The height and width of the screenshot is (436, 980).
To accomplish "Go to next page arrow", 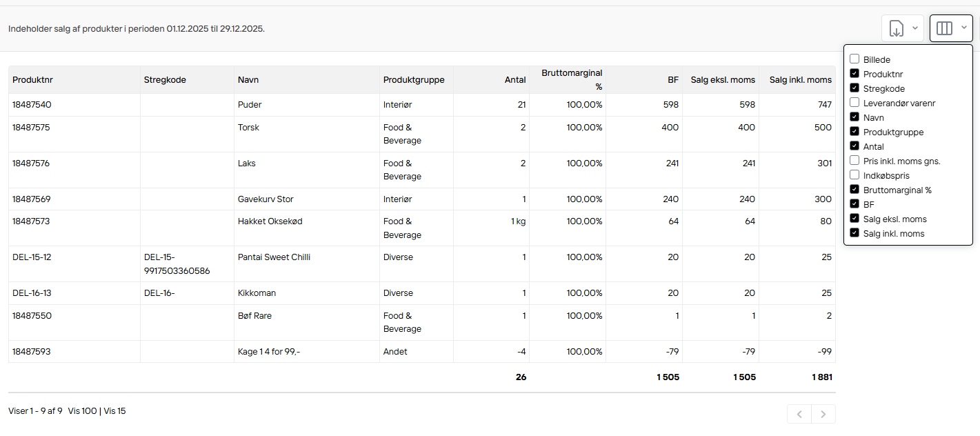I will pos(823,414).
